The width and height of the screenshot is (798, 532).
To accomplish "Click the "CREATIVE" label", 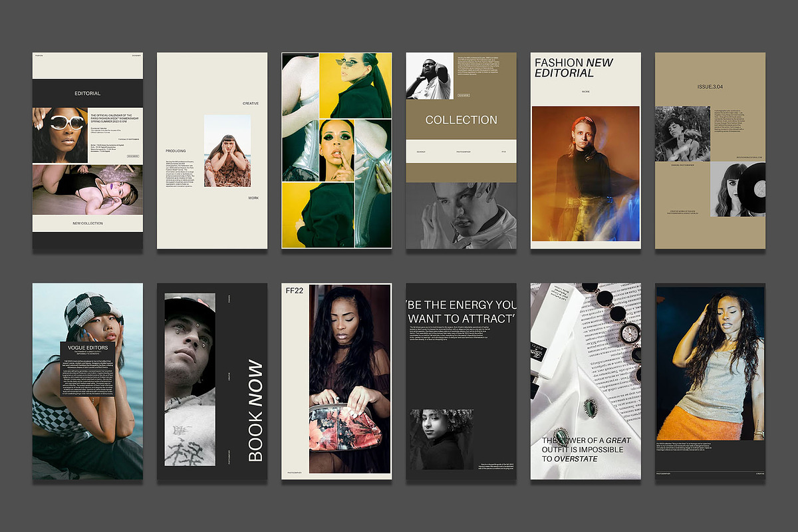I will pyautogui.click(x=251, y=104).
